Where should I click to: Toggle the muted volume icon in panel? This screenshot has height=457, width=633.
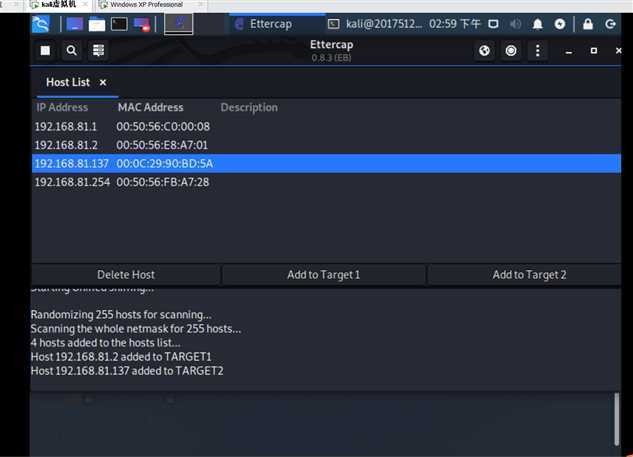coord(515,24)
